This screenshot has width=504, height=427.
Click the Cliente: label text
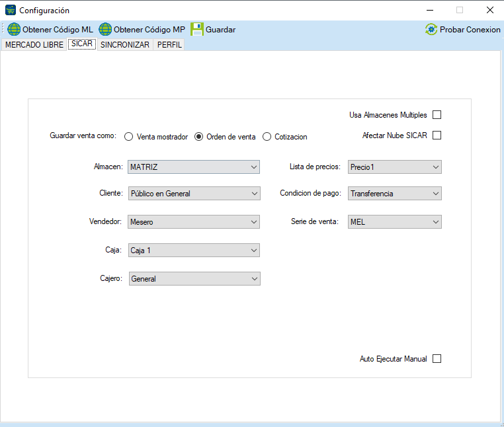[111, 193]
